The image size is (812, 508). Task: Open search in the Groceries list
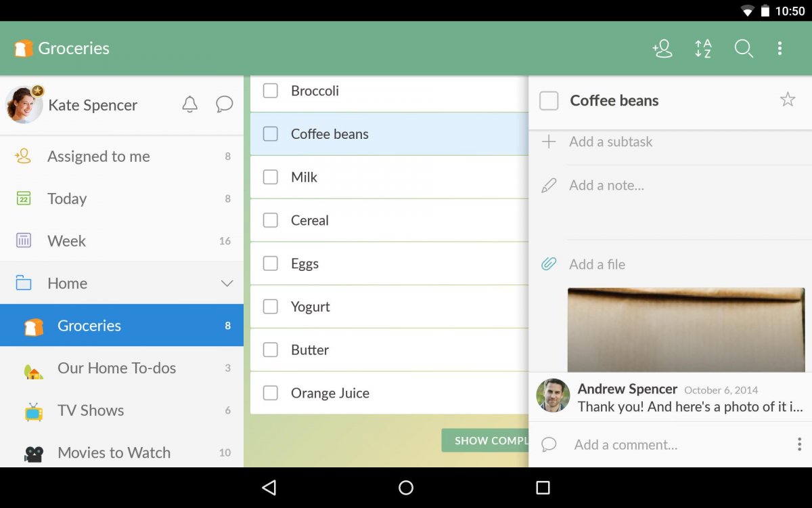point(744,48)
